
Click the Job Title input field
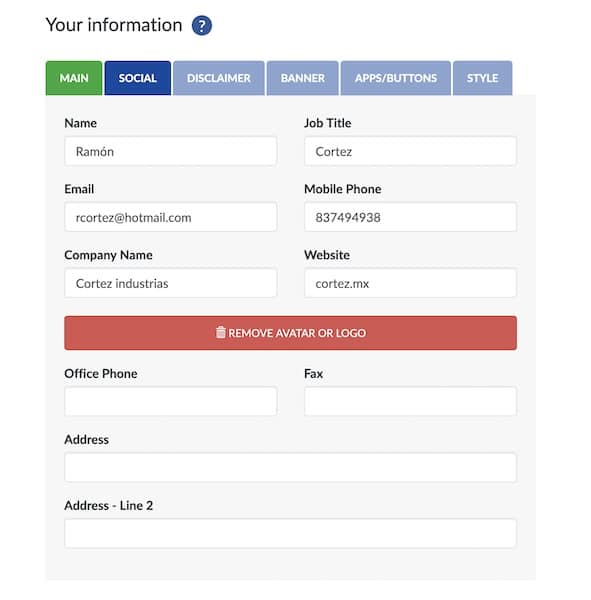pyautogui.click(x=410, y=152)
